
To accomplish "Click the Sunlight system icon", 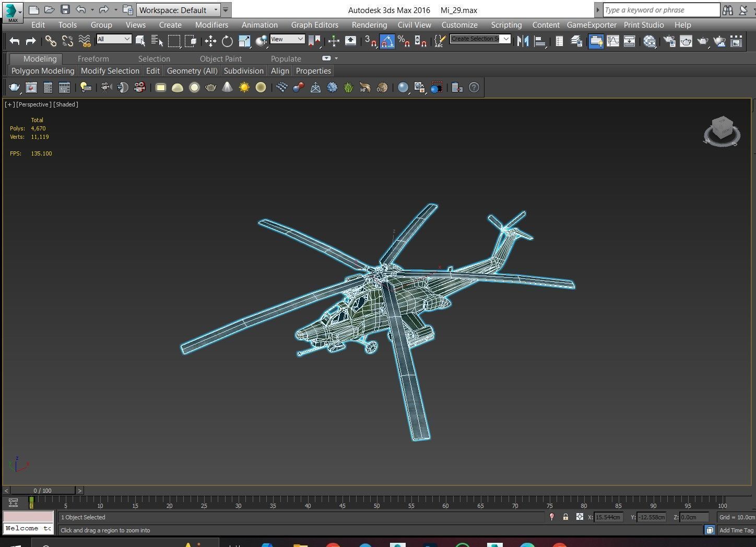I will click(x=244, y=87).
